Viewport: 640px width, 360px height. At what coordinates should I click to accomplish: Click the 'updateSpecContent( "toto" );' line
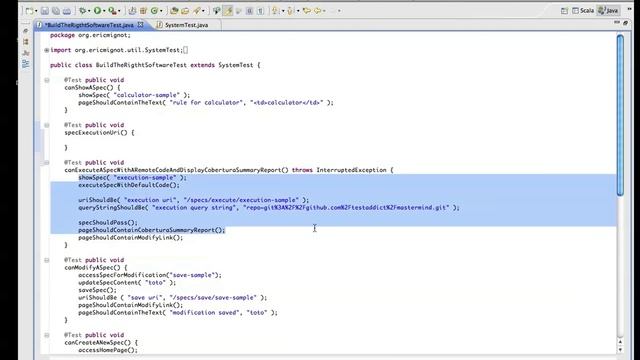pyautogui.click(x=127, y=282)
